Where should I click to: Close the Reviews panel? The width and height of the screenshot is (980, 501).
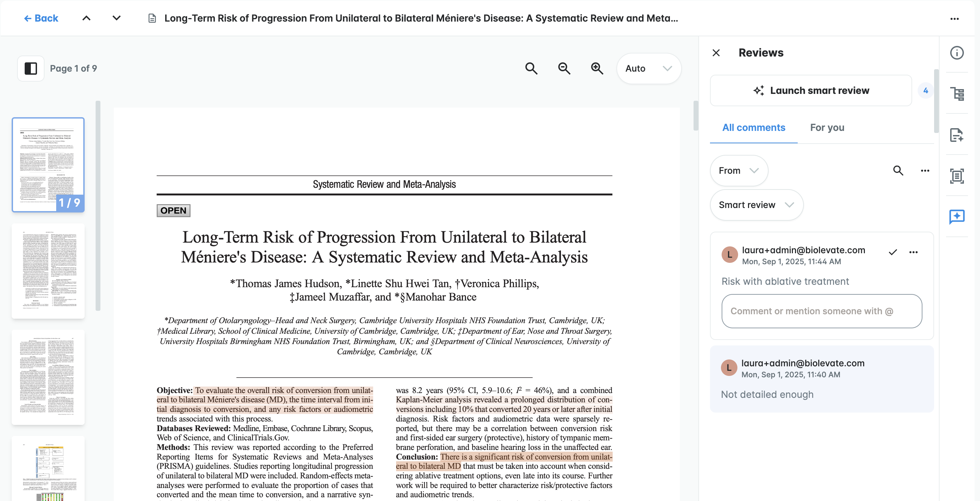(716, 53)
